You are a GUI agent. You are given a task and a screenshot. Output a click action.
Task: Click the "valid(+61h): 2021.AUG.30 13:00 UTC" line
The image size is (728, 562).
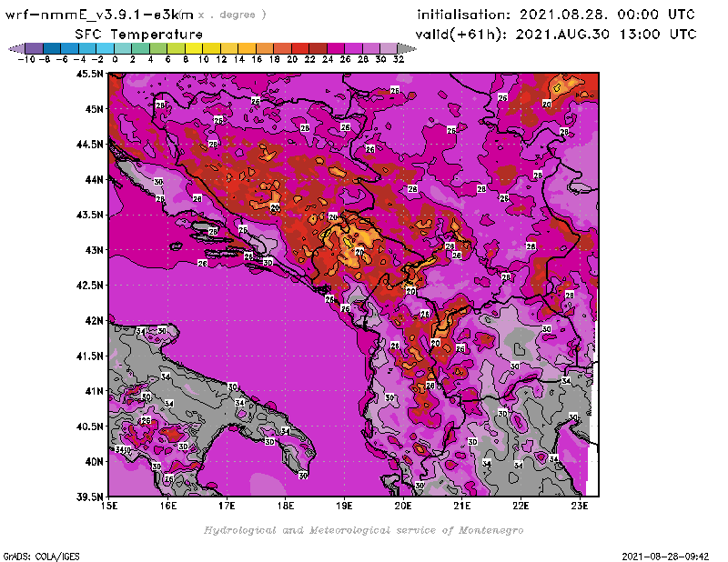(x=556, y=35)
